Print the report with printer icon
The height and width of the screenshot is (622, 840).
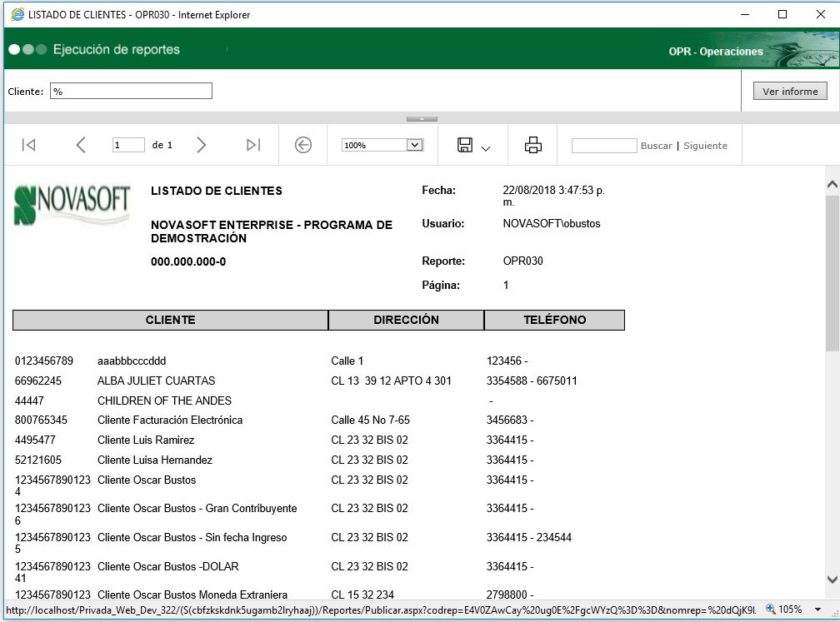(x=533, y=145)
